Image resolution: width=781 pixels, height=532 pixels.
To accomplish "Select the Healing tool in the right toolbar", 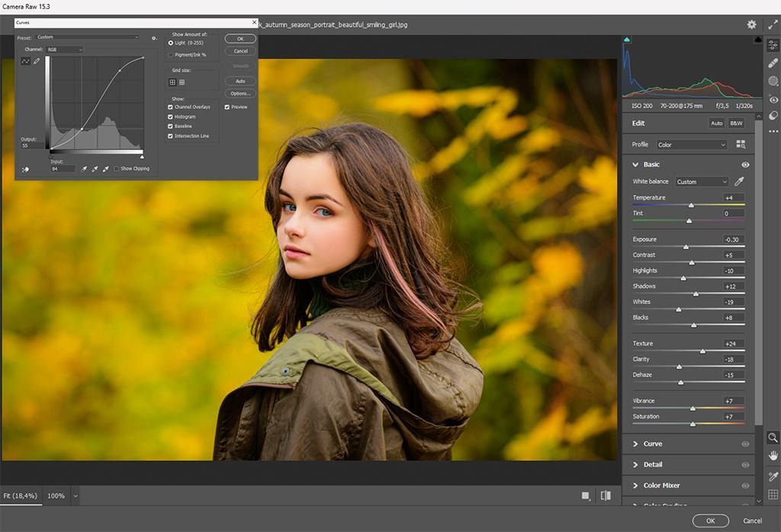I will click(773, 63).
